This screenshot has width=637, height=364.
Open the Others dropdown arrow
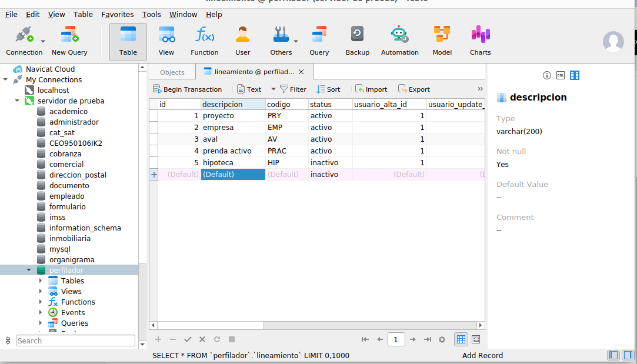point(296,41)
